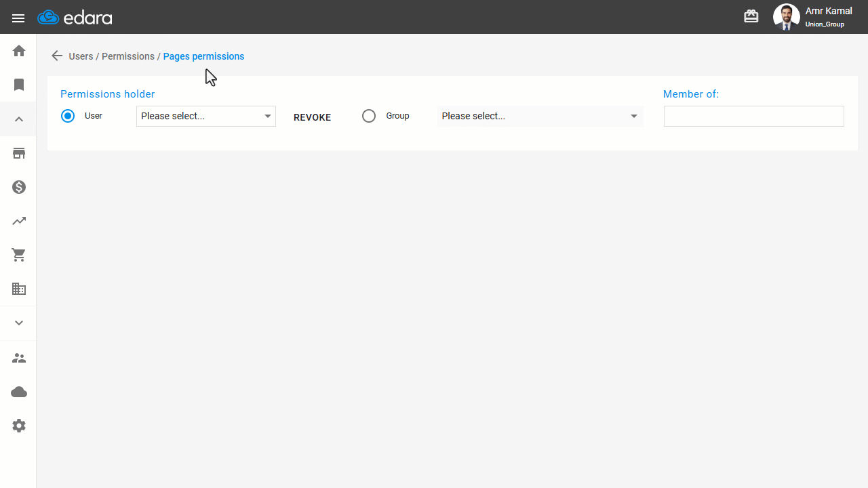Screen dimensions: 868x488
Task: Open the User 'Please select...' dropdown
Action: [206, 116]
